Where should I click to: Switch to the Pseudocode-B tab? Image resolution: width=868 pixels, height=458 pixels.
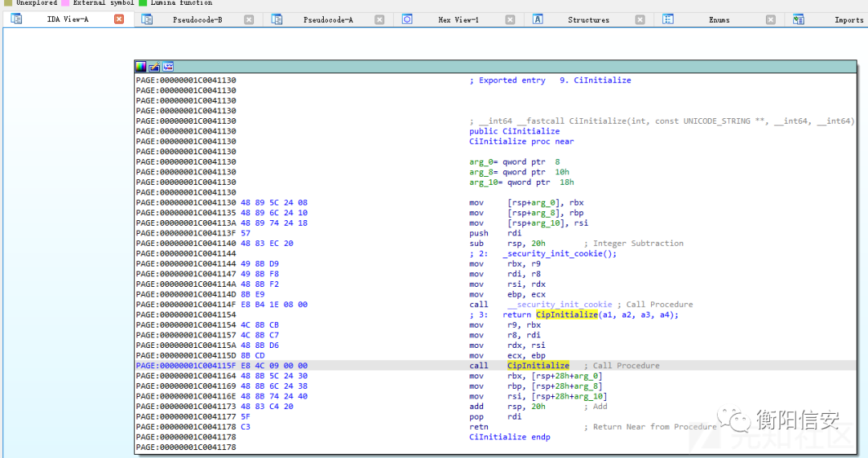(x=198, y=20)
